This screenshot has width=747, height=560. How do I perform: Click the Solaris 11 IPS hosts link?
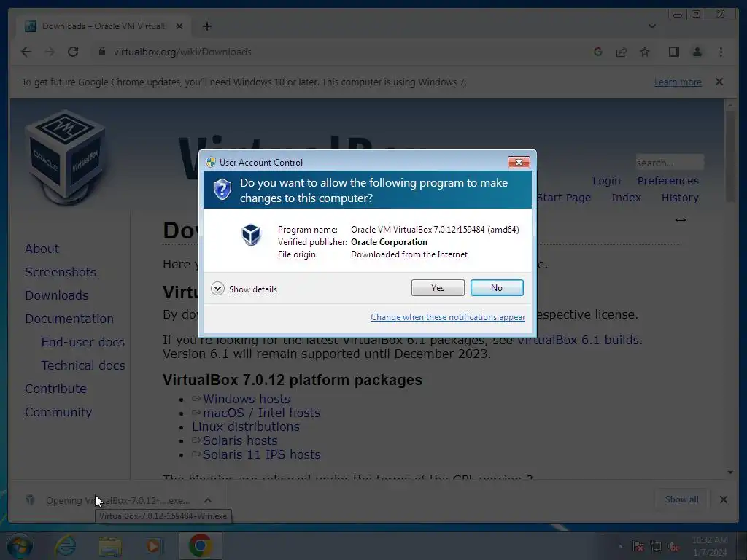coord(262,454)
